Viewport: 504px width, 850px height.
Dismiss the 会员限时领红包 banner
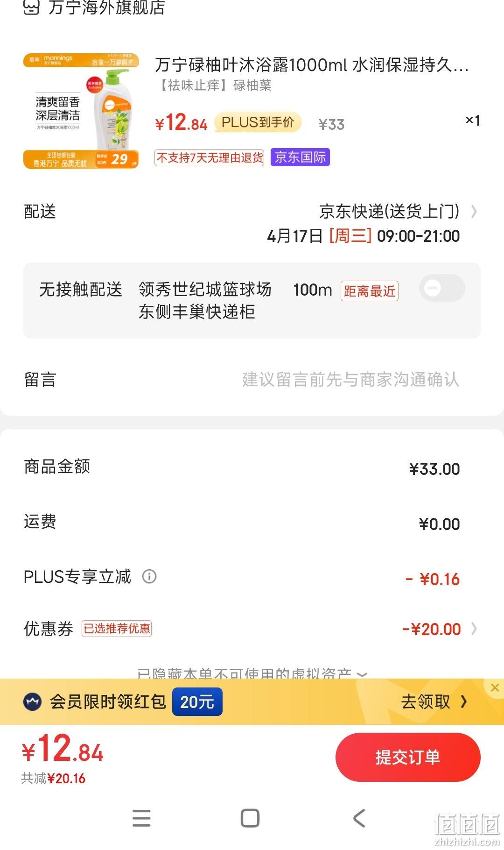(495, 687)
